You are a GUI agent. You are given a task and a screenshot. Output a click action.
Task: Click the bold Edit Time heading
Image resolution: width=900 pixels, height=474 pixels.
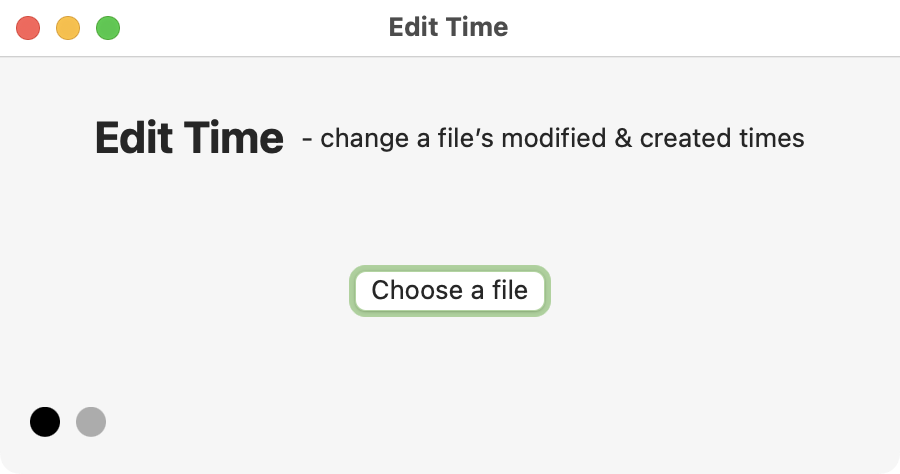[189, 138]
